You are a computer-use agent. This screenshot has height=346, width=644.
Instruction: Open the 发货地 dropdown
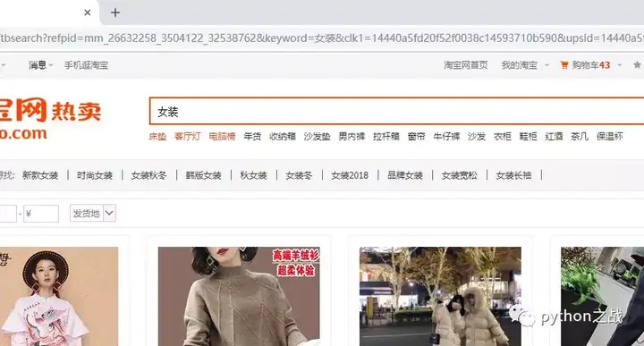[x=93, y=213]
